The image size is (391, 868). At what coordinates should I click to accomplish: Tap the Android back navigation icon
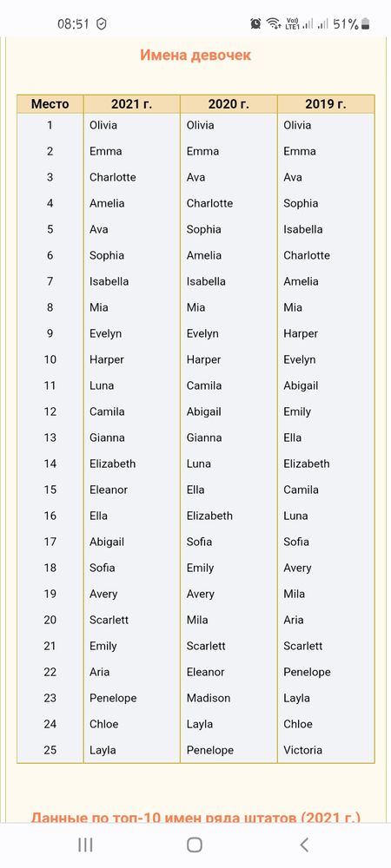click(303, 845)
